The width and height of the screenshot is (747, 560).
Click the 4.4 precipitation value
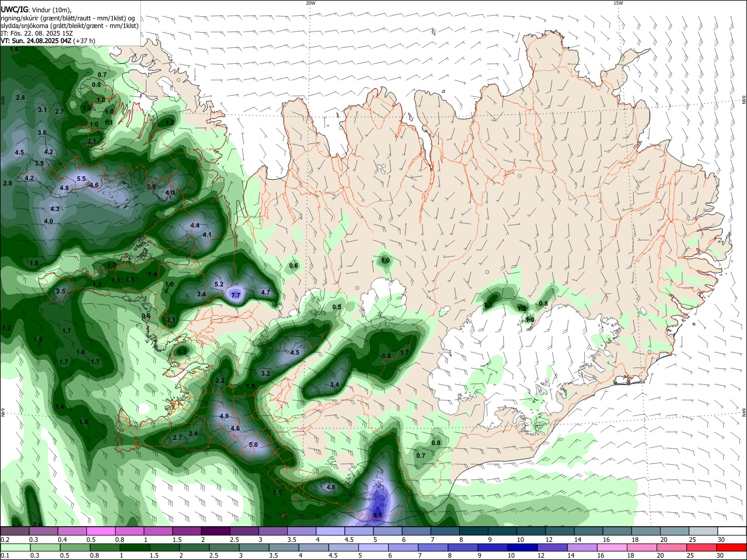(x=196, y=225)
